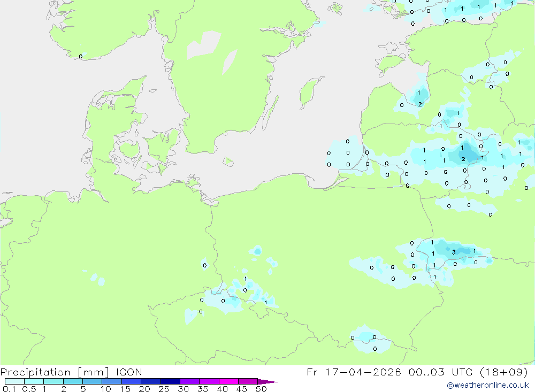Viewport: 535px width, 392px height.
Task: Select the '25' legend scale label
Action: [164, 389]
